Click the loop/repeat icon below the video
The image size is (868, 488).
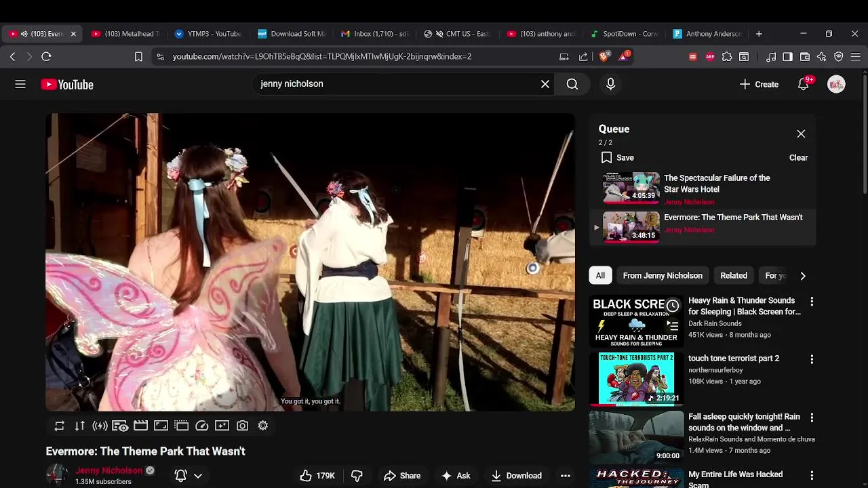[60, 426]
